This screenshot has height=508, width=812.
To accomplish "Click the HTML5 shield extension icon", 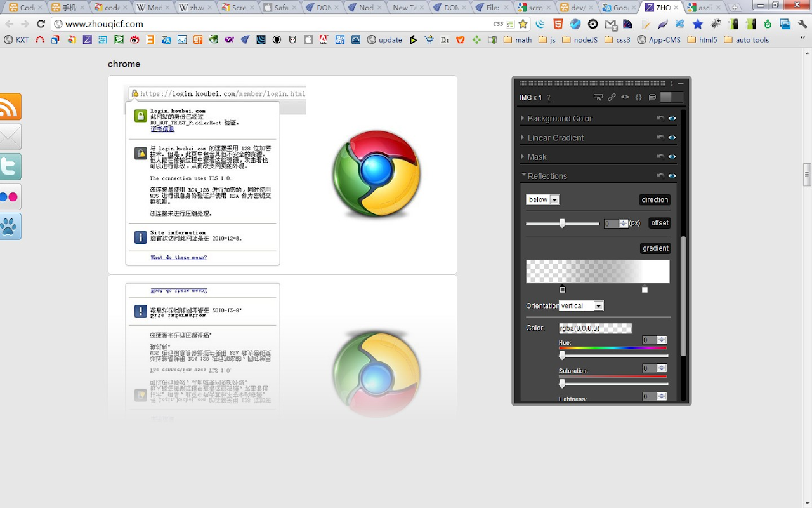I will click(558, 24).
